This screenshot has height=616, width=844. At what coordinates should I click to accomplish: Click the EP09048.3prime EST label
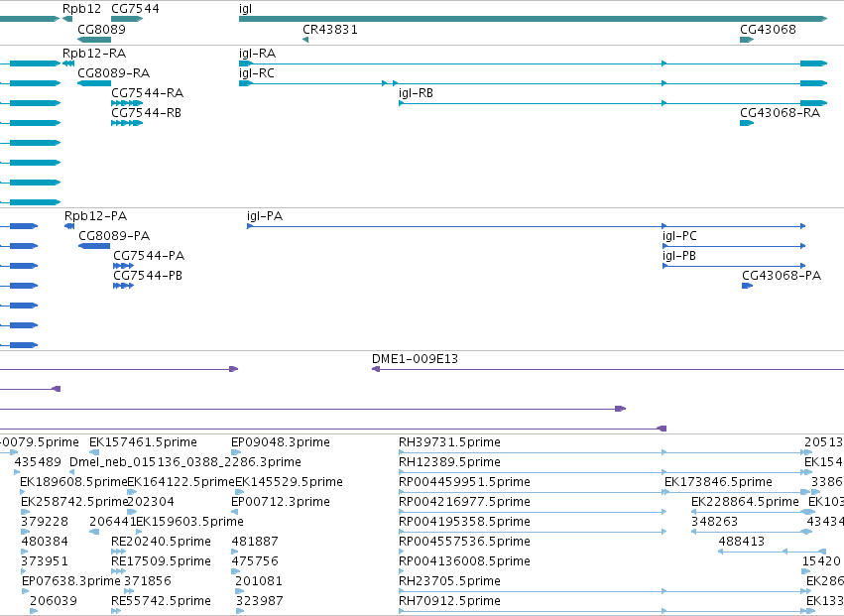pyautogui.click(x=281, y=442)
